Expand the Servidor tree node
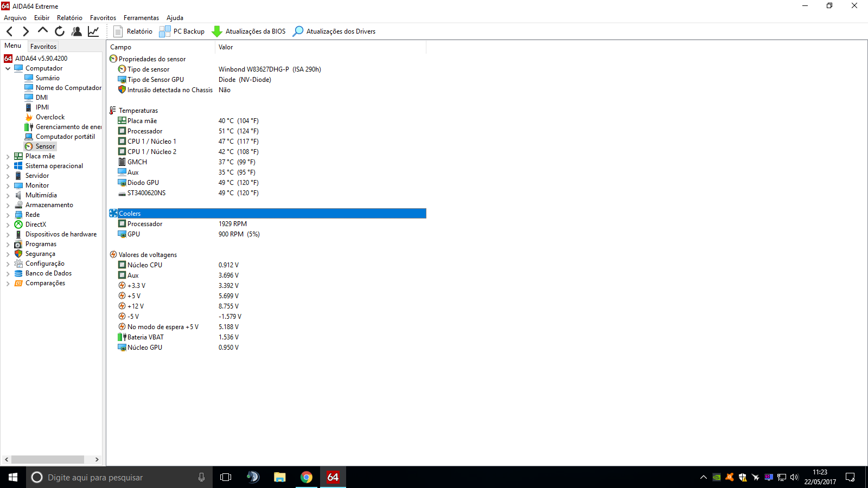Viewport: 868px width, 488px height. 8,176
